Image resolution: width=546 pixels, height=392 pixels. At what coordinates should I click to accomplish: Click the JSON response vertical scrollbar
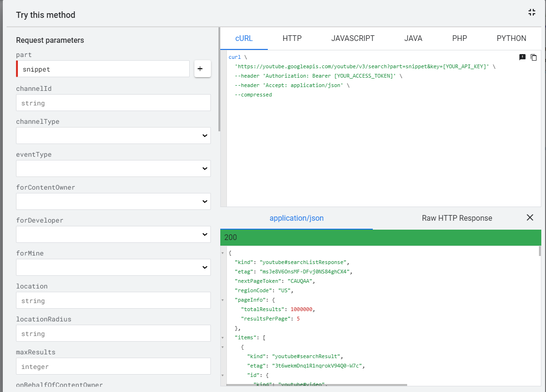[540, 251]
